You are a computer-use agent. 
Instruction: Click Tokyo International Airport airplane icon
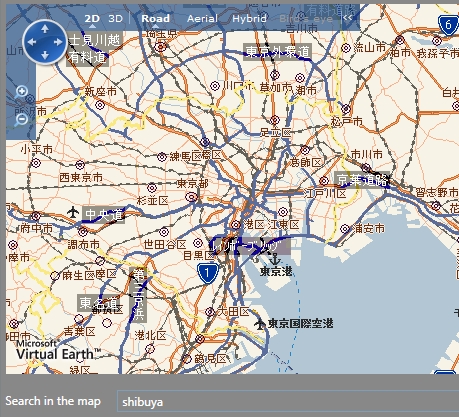(x=260, y=323)
